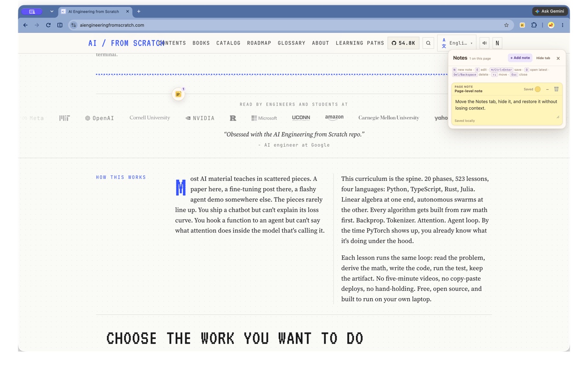588x368 pixels.
Task: Click the 'Saved locally' status text
Action: [464, 121]
